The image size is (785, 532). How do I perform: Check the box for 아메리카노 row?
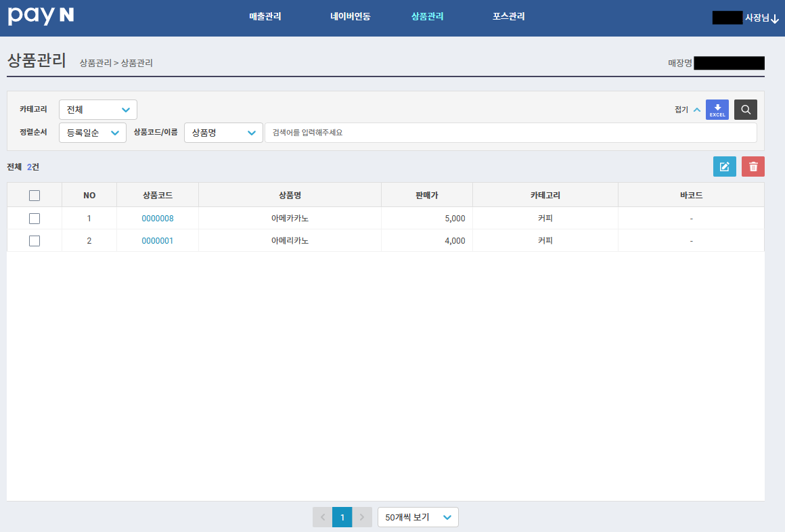pyautogui.click(x=35, y=241)
